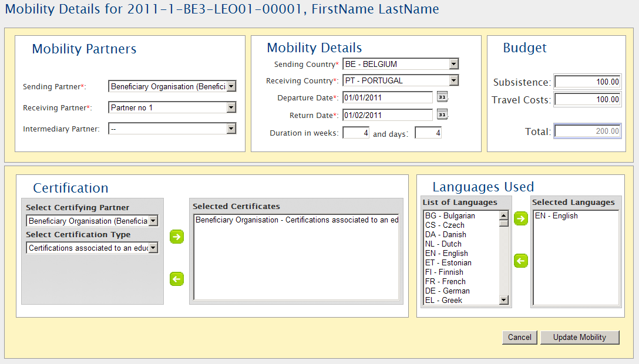
Task: Remove certificate with the green left arrow
Action: tap(176, 279)
